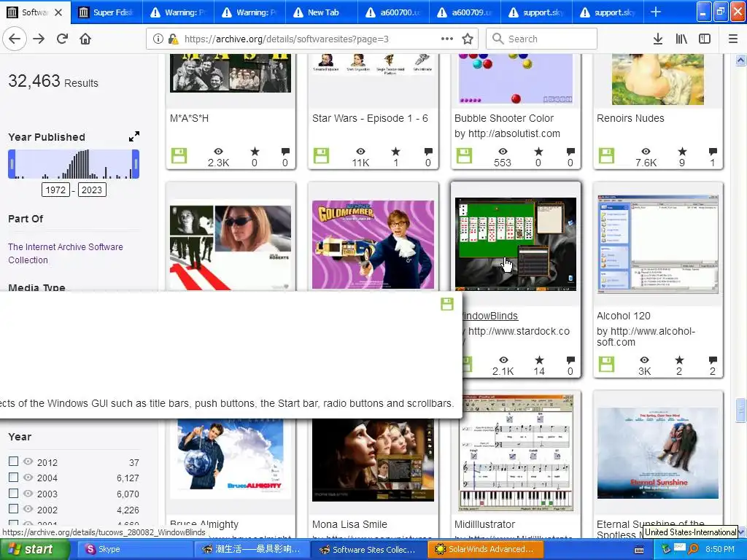
Task: Switch to SolarWinds Advanced taskbar item
Action: tap(486, 549)
